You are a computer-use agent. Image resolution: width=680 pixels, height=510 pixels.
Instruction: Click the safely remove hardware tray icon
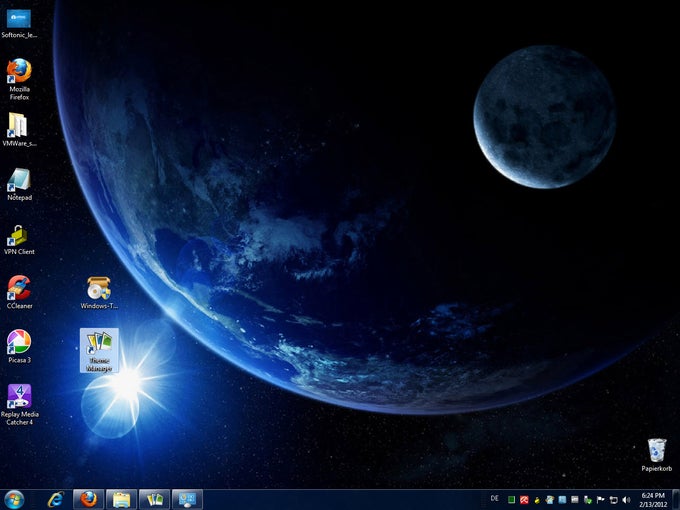tap(588, 500)
